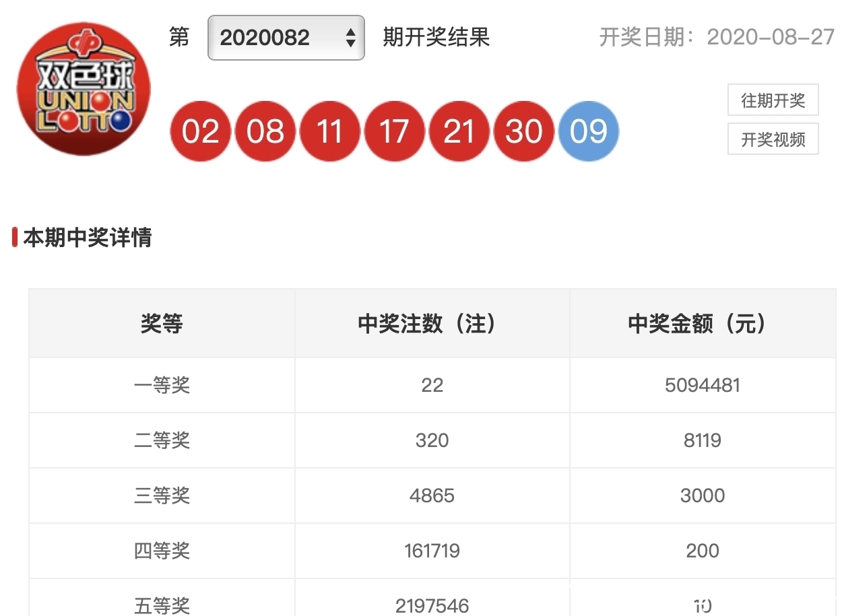Select the red ball numbered 17
Screen dimensions: 842x616
pos(394,131)
